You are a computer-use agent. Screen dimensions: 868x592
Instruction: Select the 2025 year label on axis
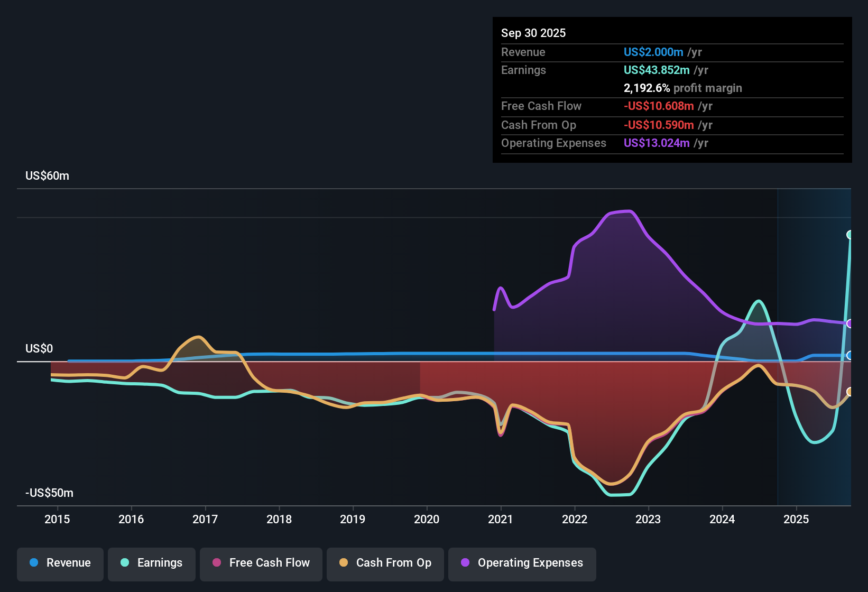tap(797, 519)
